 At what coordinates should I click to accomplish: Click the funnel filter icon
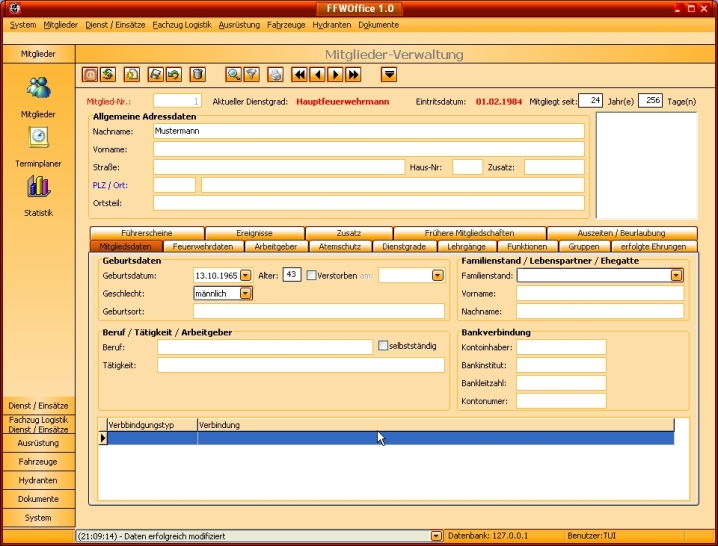click(251, 74)
